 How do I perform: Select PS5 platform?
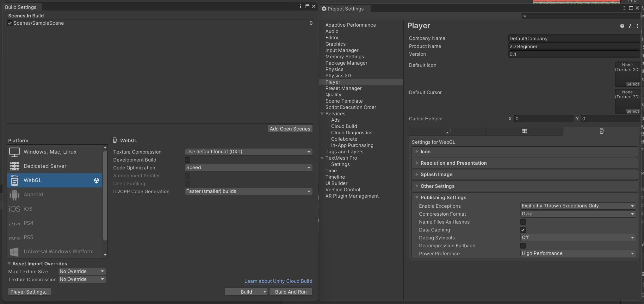(x=55, y=237)
